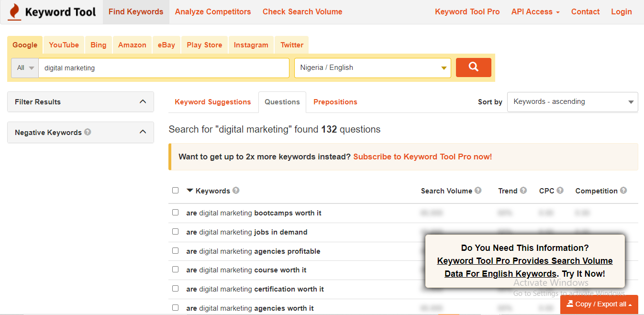Open the Keyword Suggestions tab

(x=213, y=102)
